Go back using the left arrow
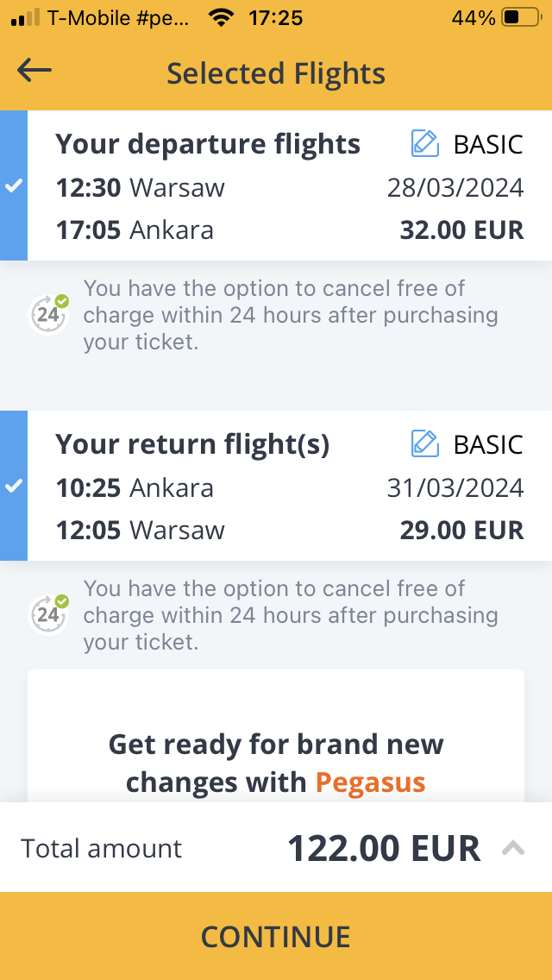 pyautogui.click(x=34, y=70)
